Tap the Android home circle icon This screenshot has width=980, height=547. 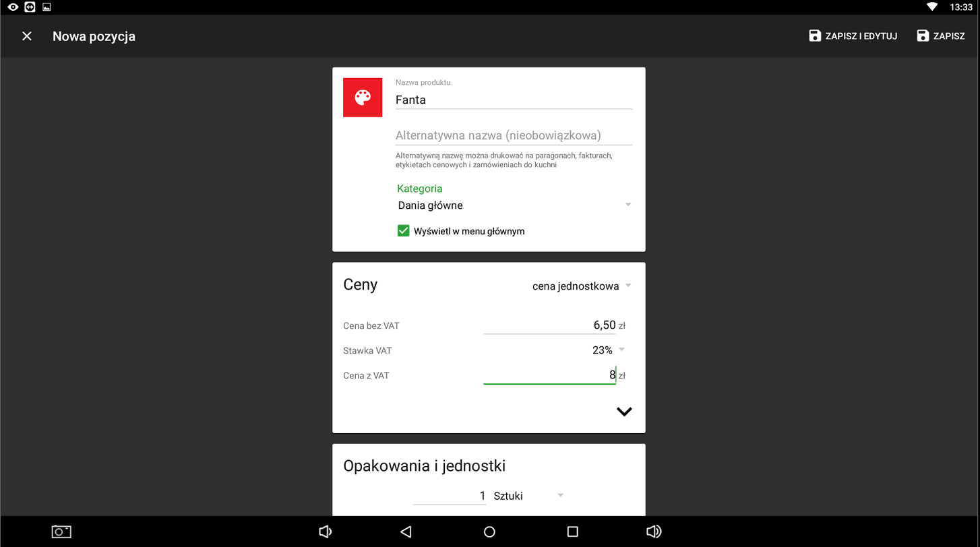pyautogui.click(x=490, y=532)
